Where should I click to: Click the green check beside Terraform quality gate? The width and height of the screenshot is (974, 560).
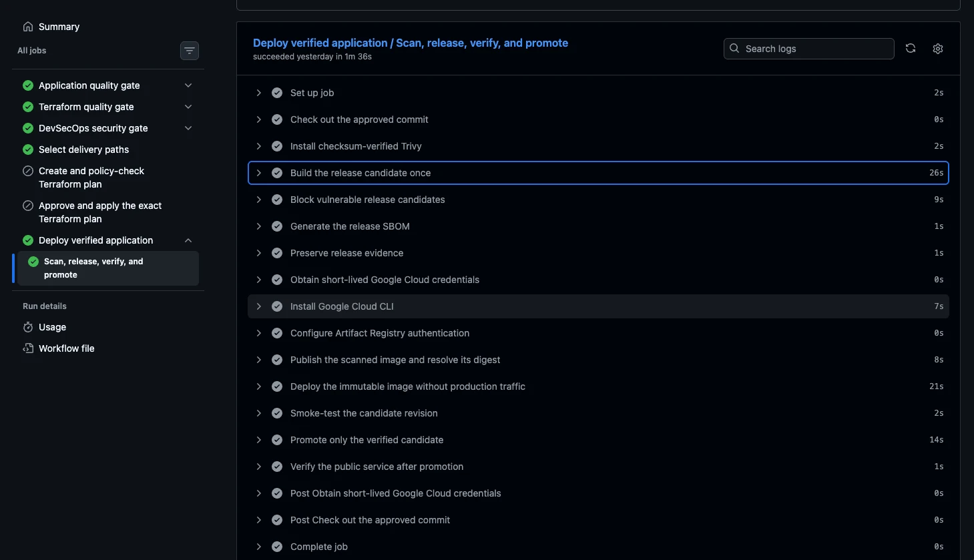pos(28,107)
